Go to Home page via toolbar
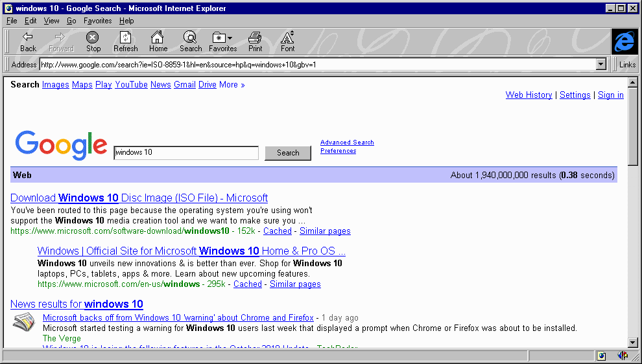The image size is (642, 364). 158,41
